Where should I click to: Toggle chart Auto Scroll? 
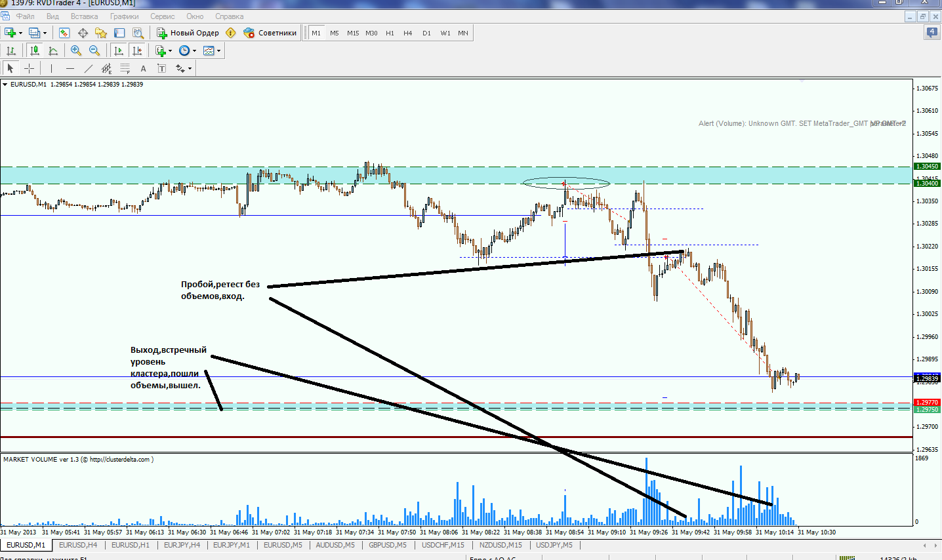[x=118, y=50]
